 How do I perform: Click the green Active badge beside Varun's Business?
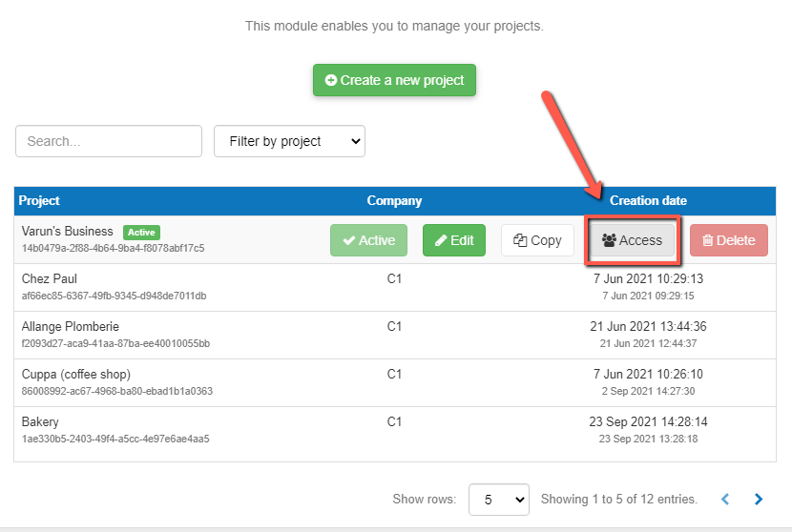(x=141, y=233)
